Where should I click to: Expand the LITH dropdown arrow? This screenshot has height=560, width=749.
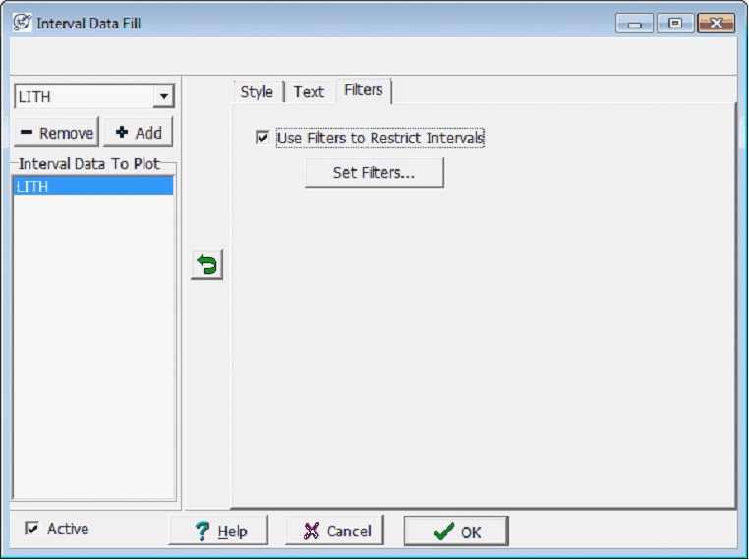164,96
